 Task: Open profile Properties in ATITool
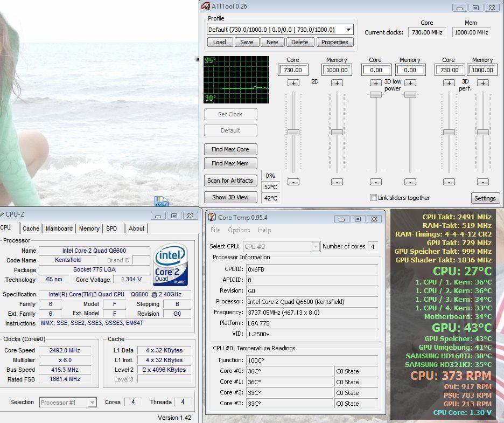click(334, 42)
